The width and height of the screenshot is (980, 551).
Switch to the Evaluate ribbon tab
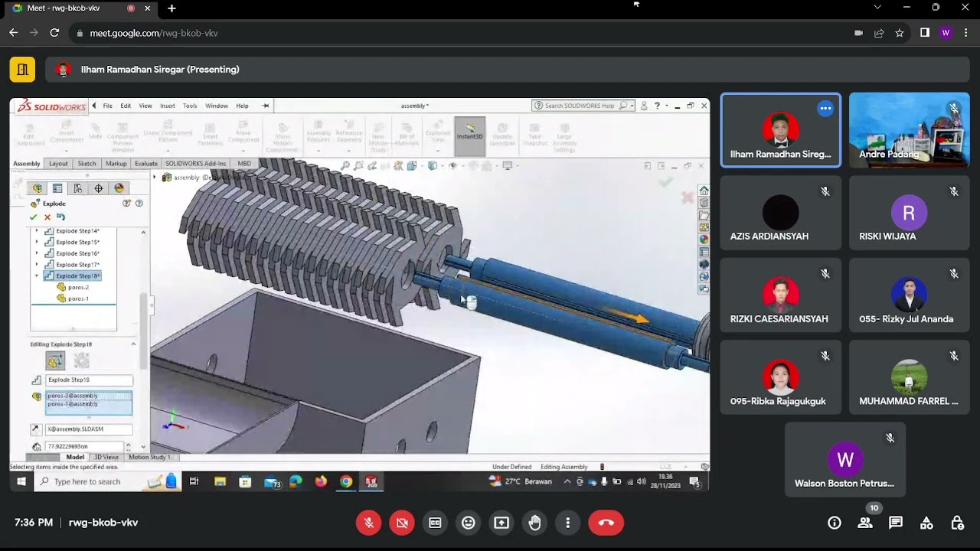[x=145, y=163]
